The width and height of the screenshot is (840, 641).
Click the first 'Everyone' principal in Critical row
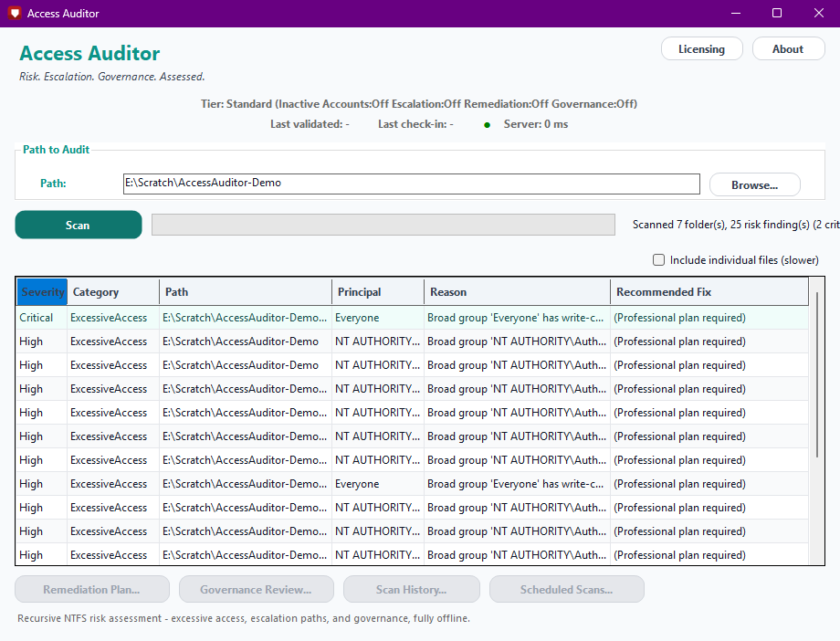pos(357,318)
